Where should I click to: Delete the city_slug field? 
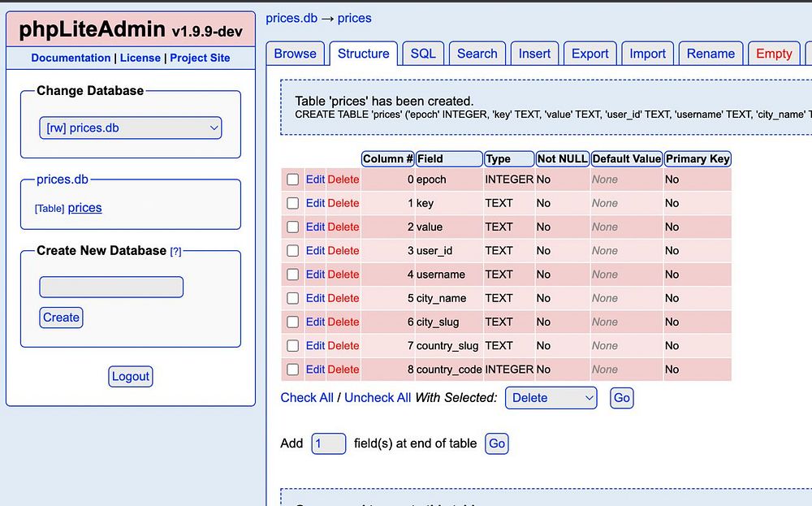pos(343,322)
